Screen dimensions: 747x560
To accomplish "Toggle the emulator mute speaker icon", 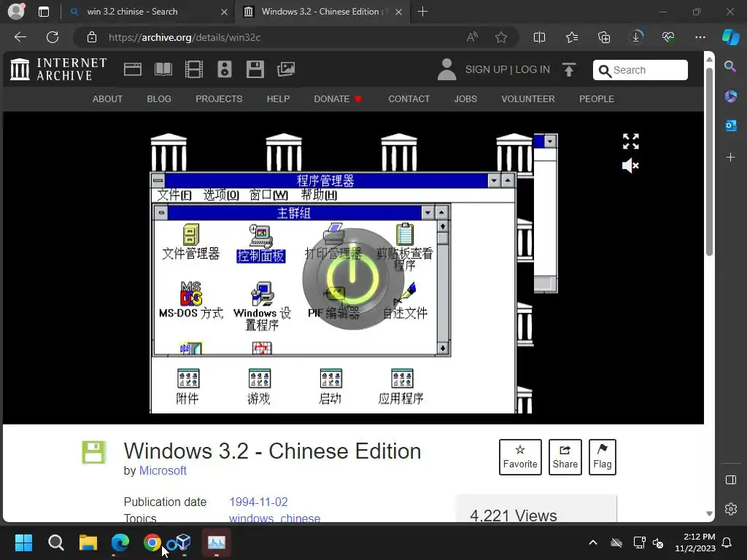I will (630, 166).
